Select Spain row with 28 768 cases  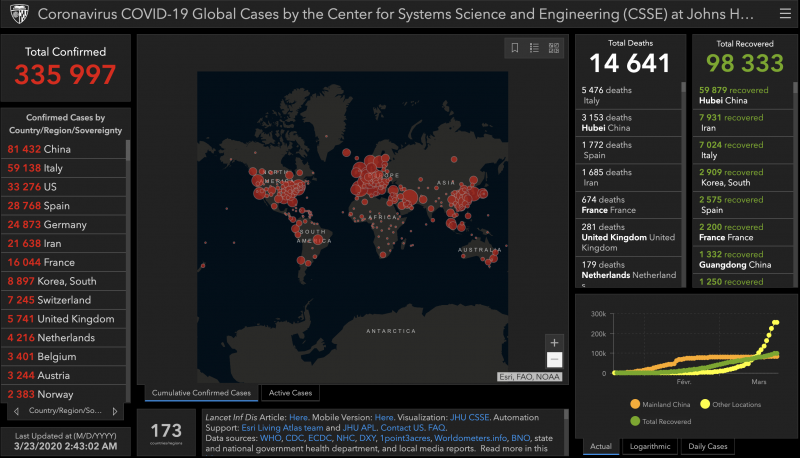(64, 206)
